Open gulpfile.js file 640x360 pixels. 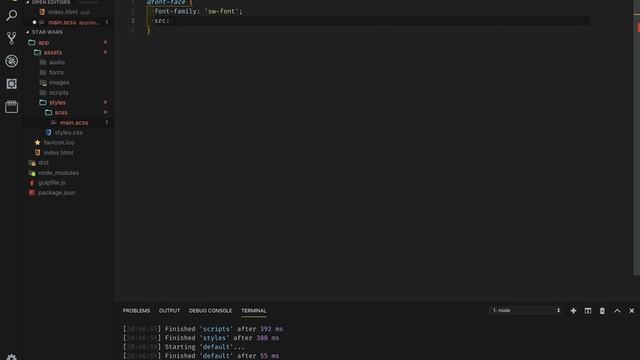[x=51, y=183]
